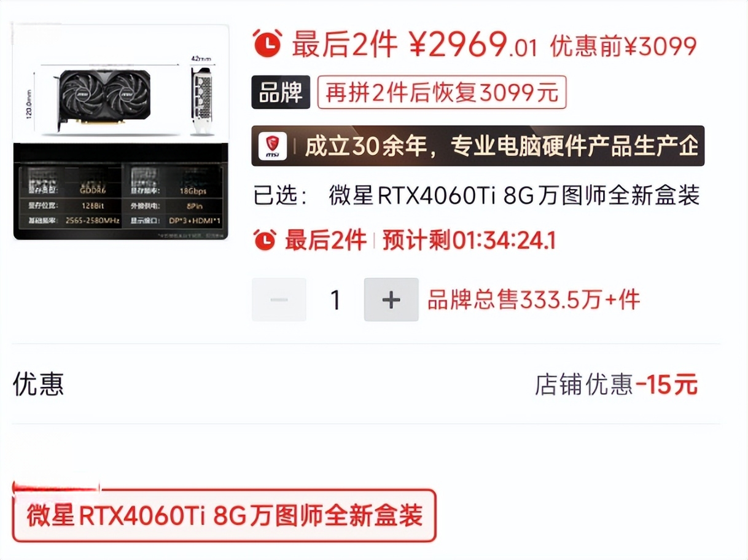
Task: Click the quantity field showing 1
Action: click(x=335, y=300)
